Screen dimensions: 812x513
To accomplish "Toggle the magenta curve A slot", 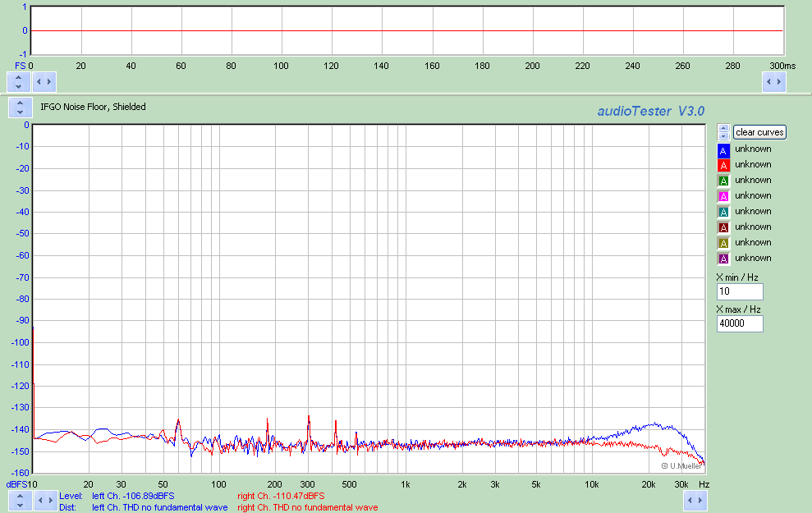I will [723, 196].
